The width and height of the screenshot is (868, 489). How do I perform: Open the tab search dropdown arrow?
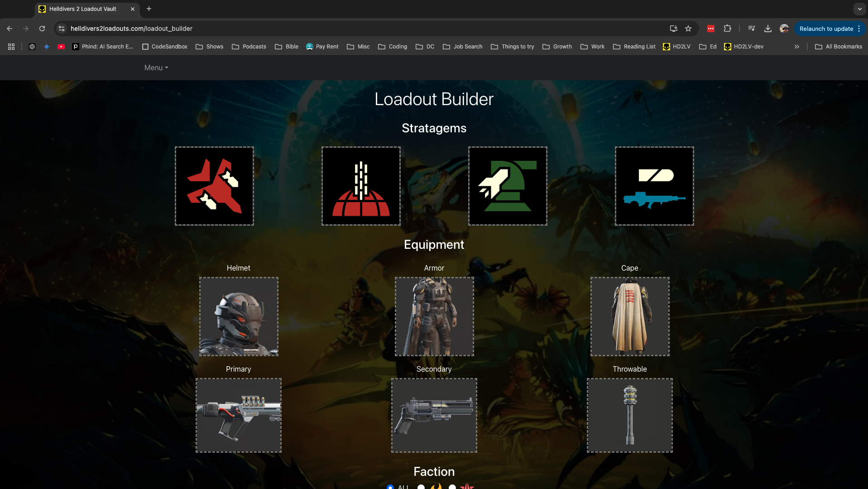click(x=859, y=9)
